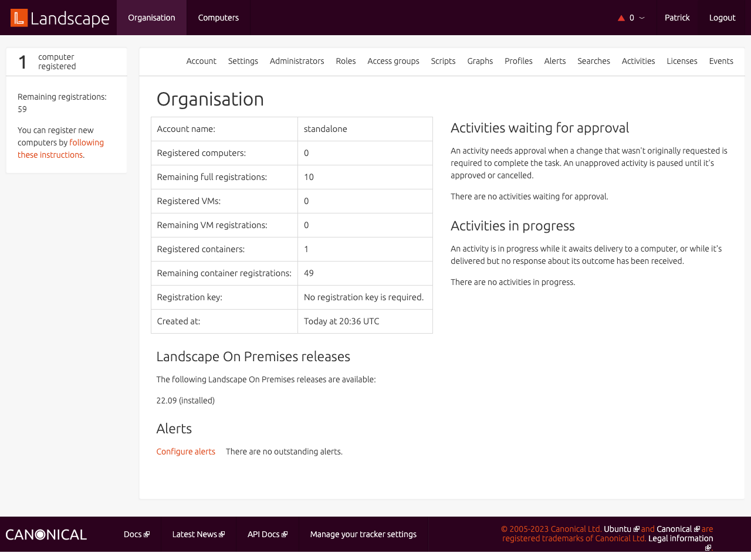Open Patrick's user profile
Image resolution: width=751 pixels, height=560 pixels.
[x=677, y=18]
